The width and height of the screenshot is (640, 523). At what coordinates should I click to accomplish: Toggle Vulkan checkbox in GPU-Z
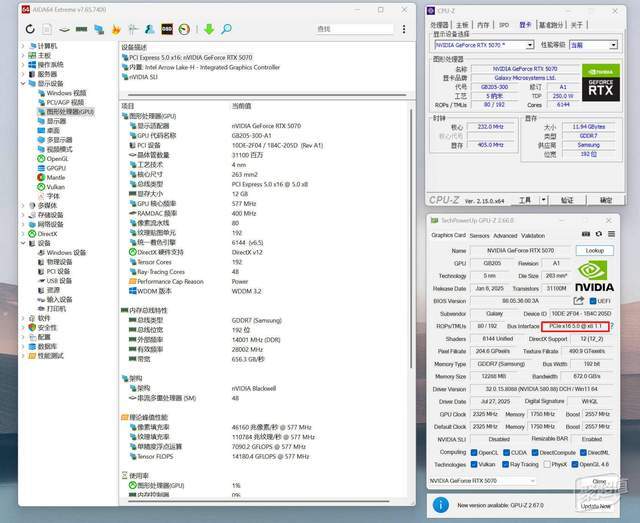click(x=474, y=464)
